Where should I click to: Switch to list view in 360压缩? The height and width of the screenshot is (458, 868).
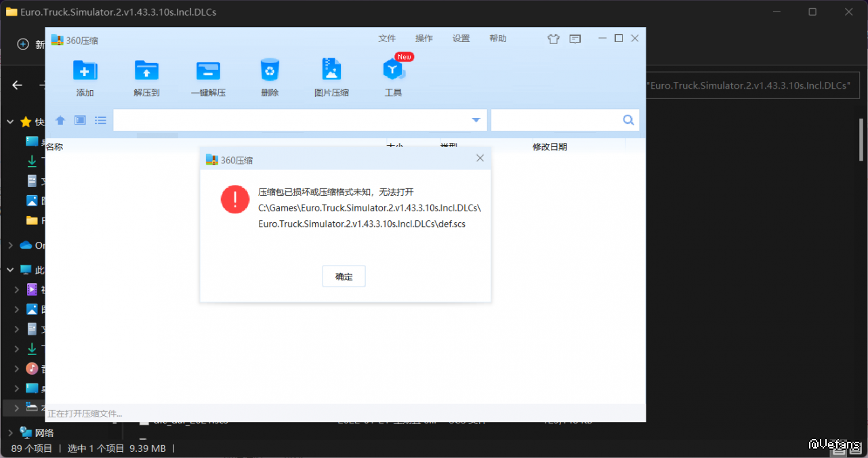[100, 120]
